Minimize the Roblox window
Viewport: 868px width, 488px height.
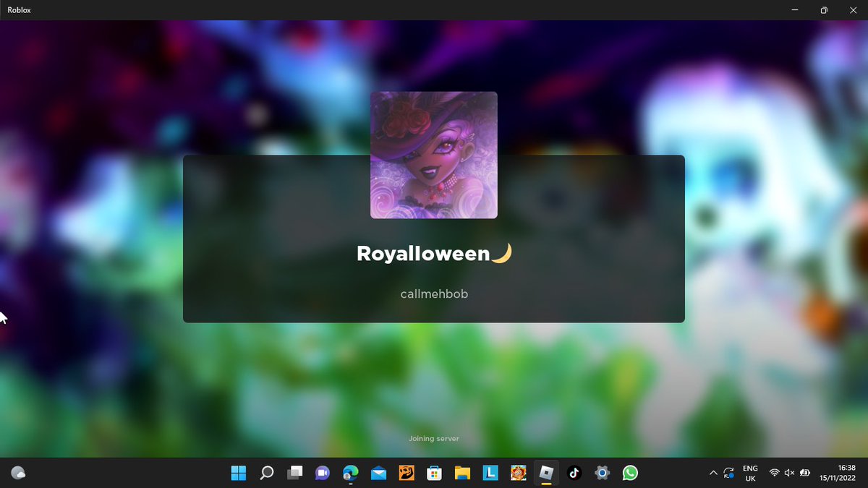[793, 10]
